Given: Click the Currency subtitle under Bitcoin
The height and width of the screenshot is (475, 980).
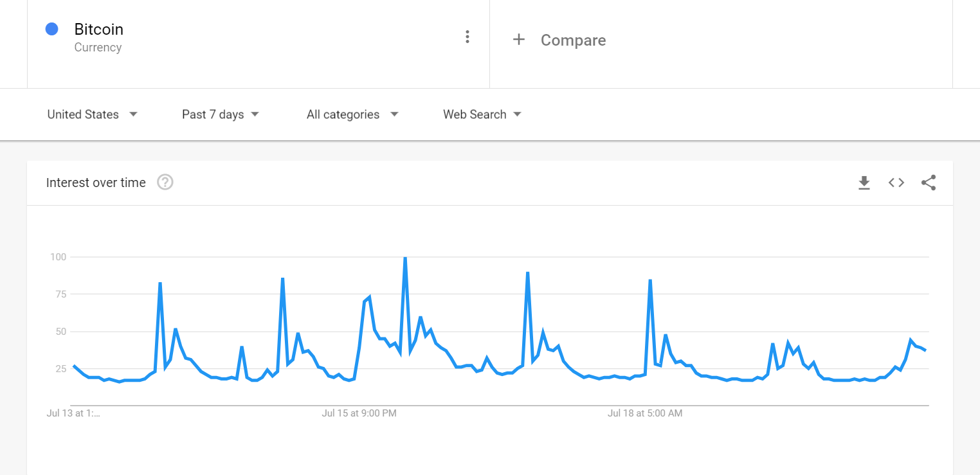Looking at the screenshot, I should click(98, 48).
